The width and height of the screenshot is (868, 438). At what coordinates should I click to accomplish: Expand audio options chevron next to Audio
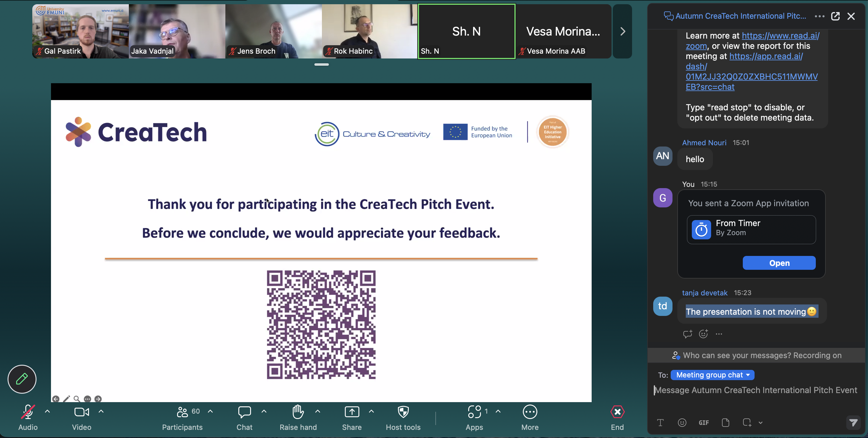click(x=47, y=411)
